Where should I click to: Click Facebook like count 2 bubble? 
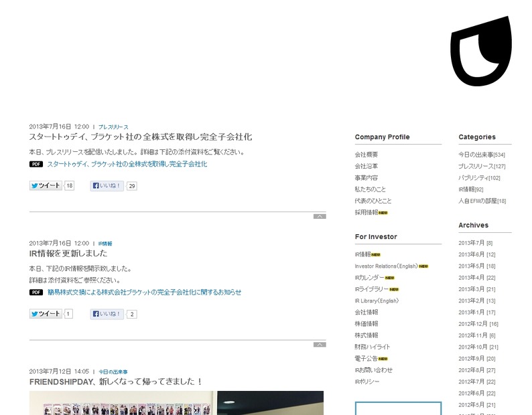click(131, 315)
